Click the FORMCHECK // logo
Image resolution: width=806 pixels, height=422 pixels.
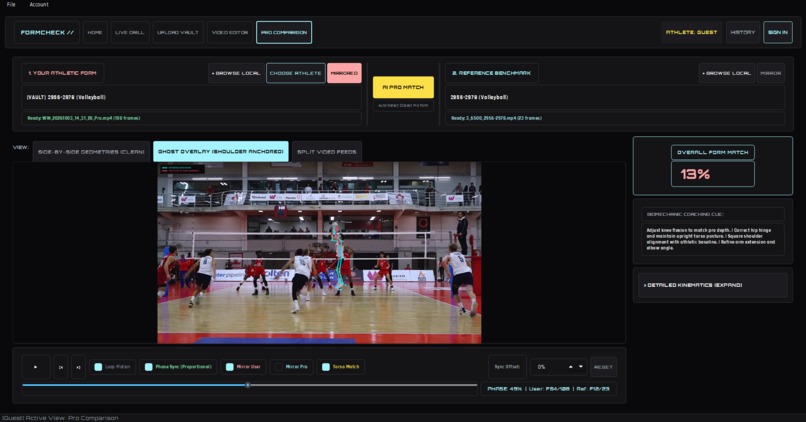pyautogui.click(x=47, y=32)
